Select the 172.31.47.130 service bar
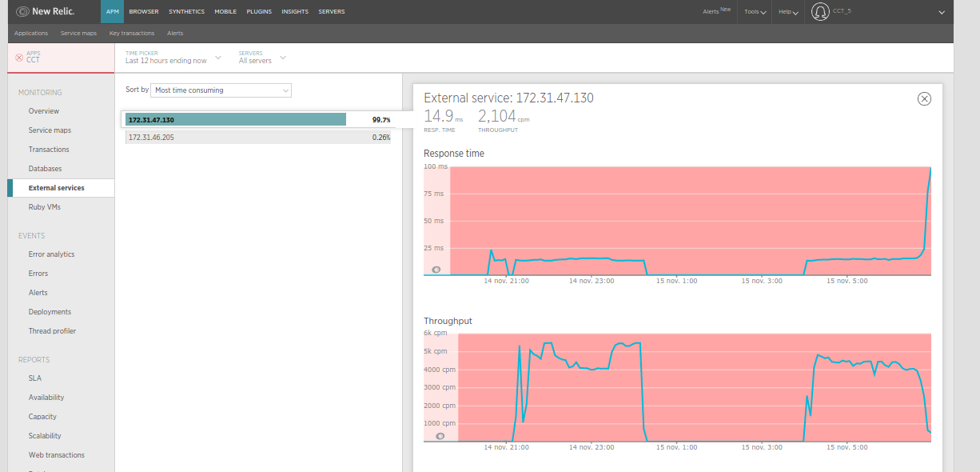Viewport: 980px width, 472px height. pos(236,119)
